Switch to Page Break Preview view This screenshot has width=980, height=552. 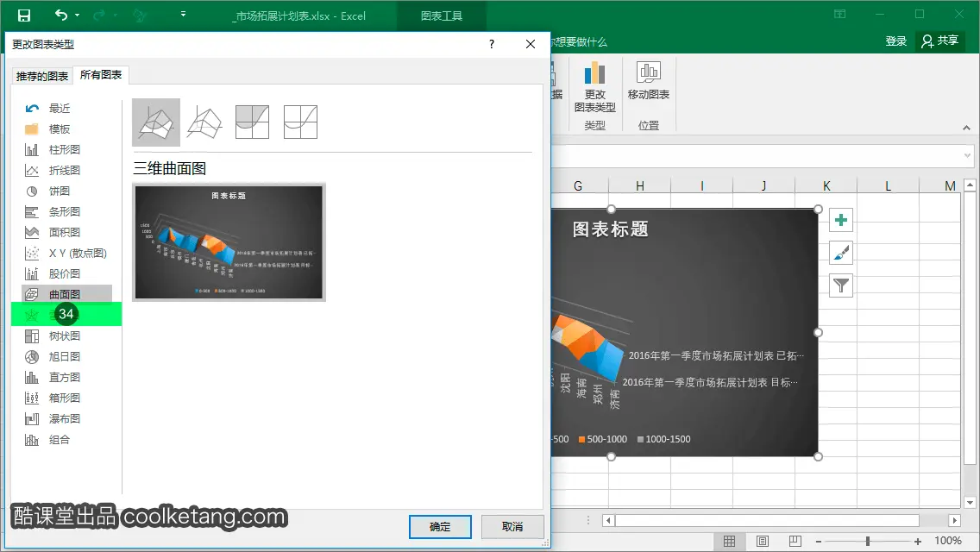coord(795,542)
